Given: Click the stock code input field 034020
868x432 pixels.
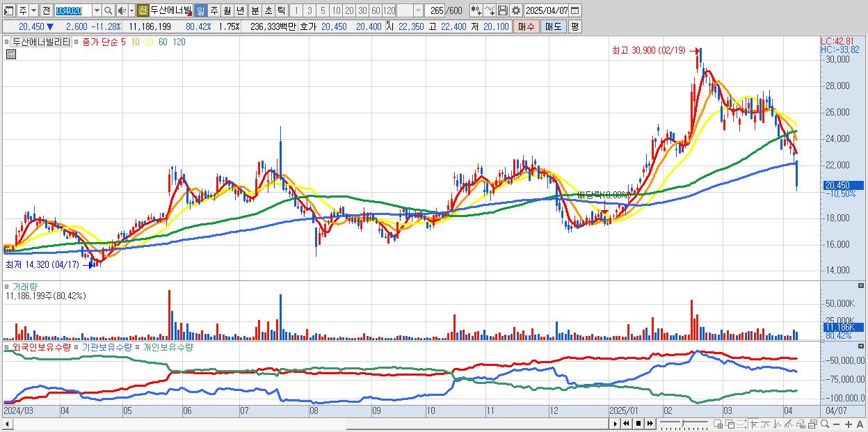Looking at the screenshot, I should click(x=74, y=10).
